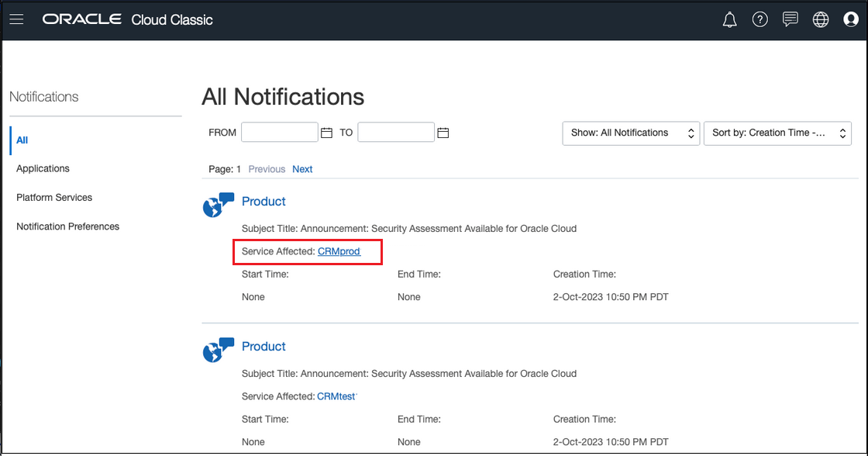Open Platform Services in the sidebar

[x=53, y=197]
